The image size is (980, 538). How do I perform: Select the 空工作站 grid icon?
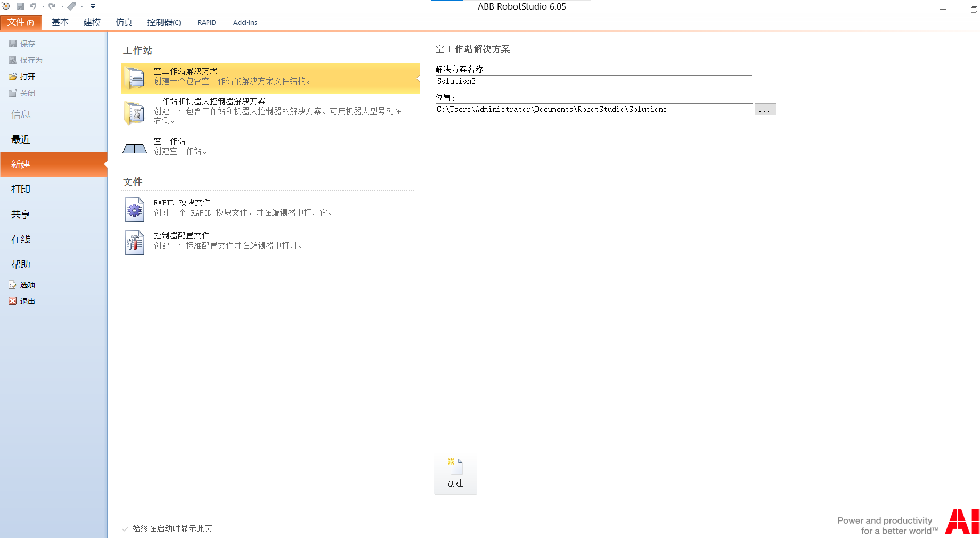[x=135, y=148]
